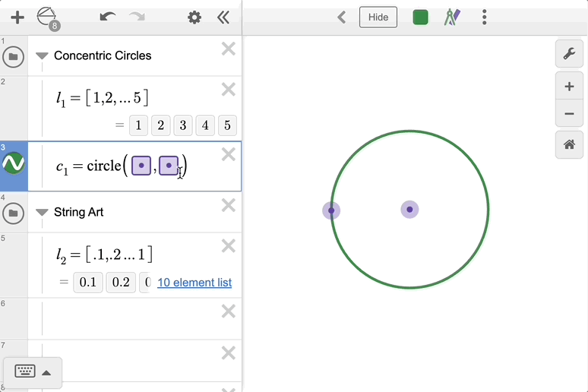Viewport: 588px width, 392px height.
Task: Click the green color swatch
Action: [x=421, y=17]
